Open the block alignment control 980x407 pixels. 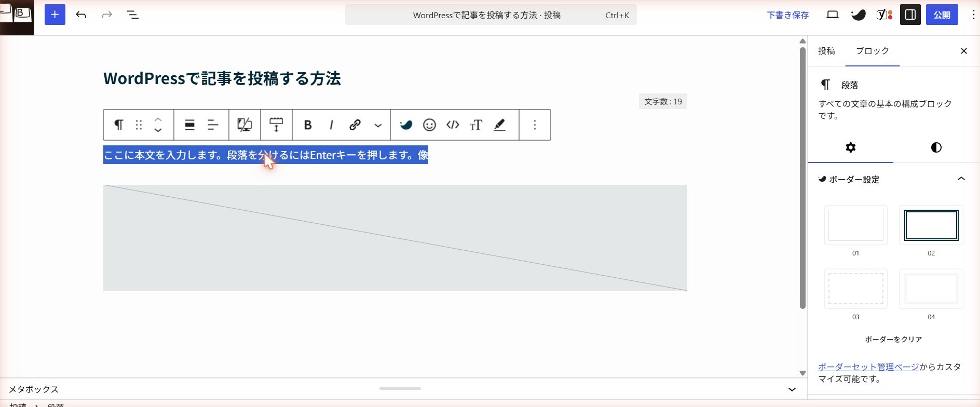(x=190, y=125)
